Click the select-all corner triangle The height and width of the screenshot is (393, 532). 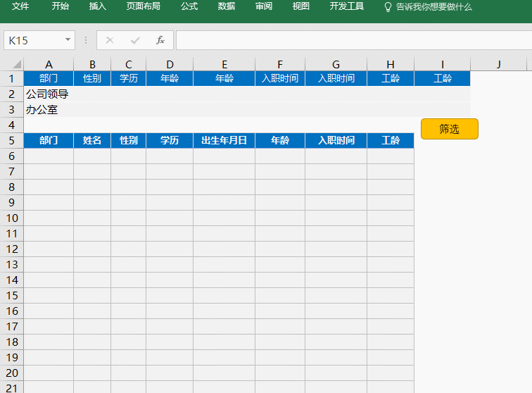12,65
